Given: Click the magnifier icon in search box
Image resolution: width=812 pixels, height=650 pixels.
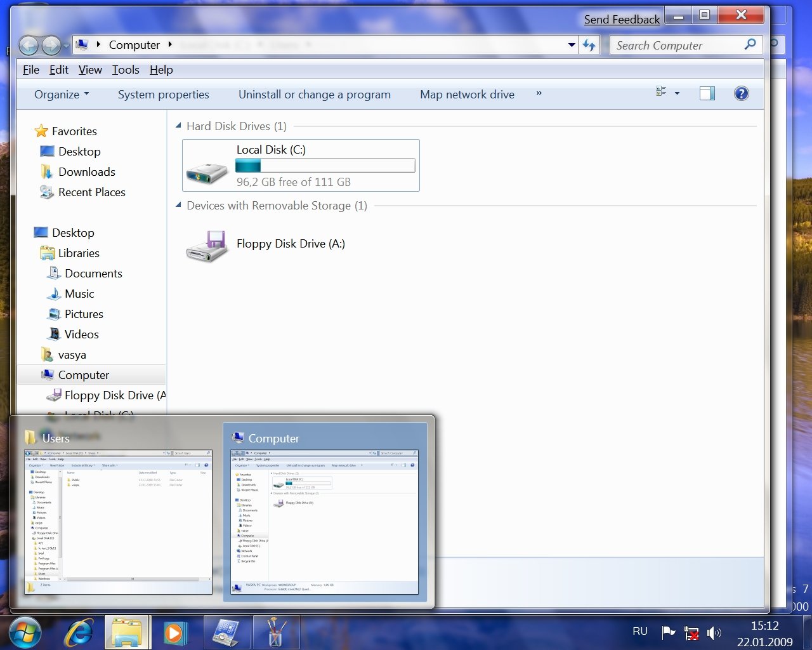Looking at the screenshot, I should [750, 44].
